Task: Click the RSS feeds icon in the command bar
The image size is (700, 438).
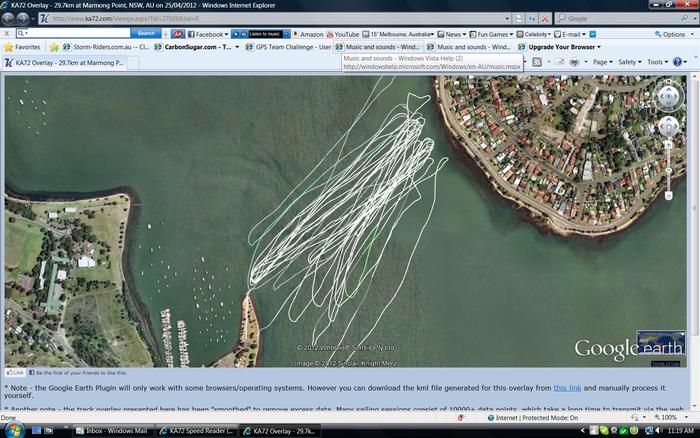Action: 536,62
